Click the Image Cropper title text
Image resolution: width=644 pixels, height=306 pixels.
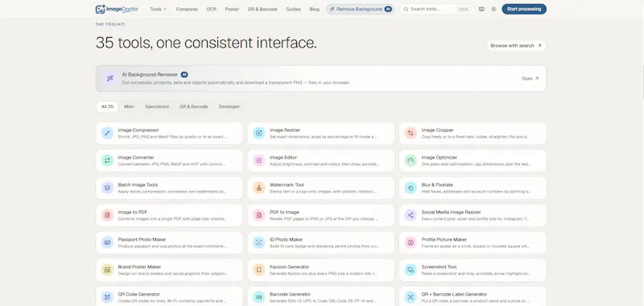point(437,130)
